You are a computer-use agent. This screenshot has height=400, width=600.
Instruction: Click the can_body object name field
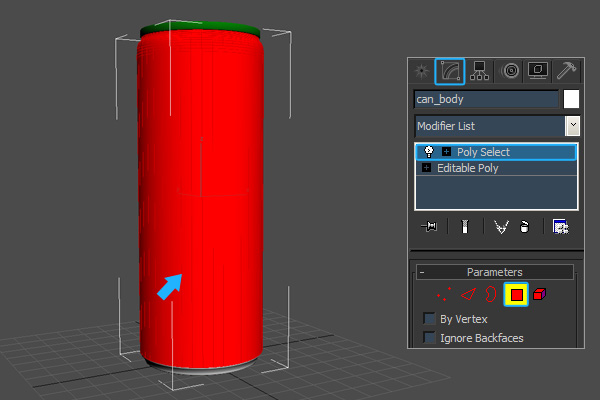(x=486, y=100)
